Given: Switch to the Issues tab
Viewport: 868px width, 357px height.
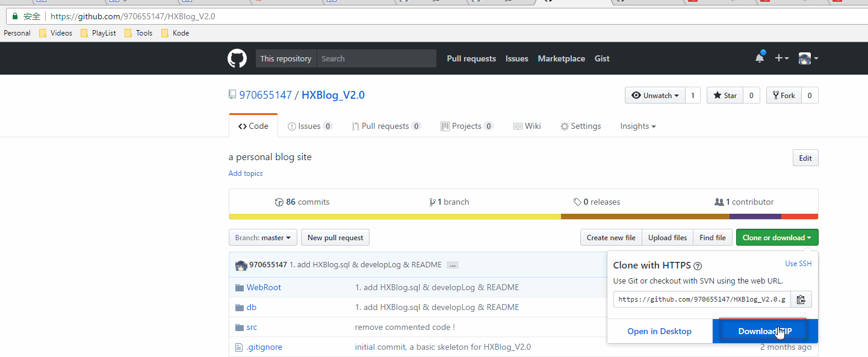Looking at the screenshot, I should click(x=310, y=126).
